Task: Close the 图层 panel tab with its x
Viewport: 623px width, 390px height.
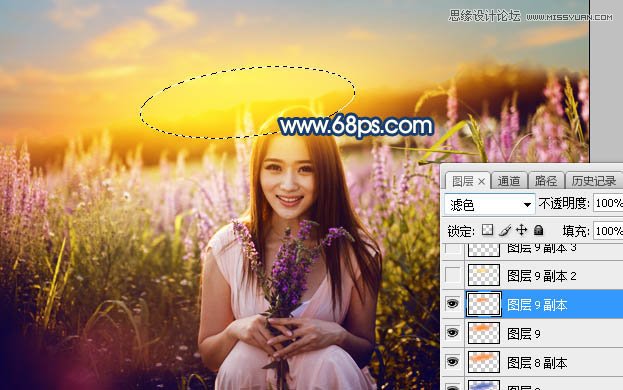Action: (x=482, y=181)
